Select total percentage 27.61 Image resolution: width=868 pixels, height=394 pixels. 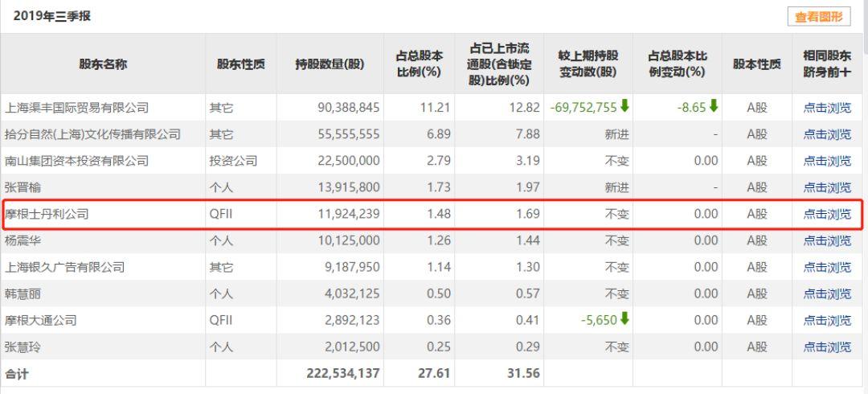click(434, 374)
